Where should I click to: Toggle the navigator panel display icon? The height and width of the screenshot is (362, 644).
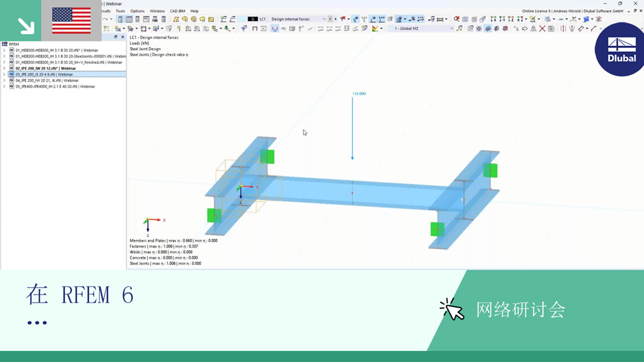120,19
